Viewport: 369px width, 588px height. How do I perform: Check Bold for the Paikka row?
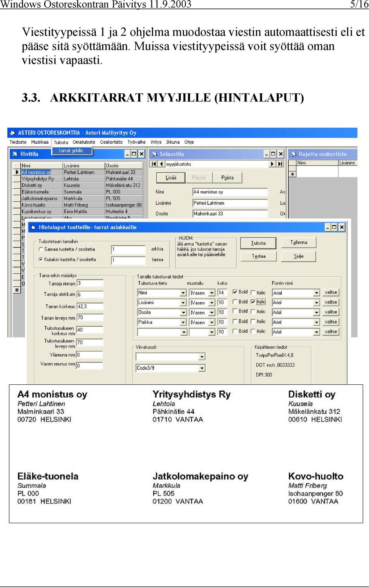tap(235, 321)
